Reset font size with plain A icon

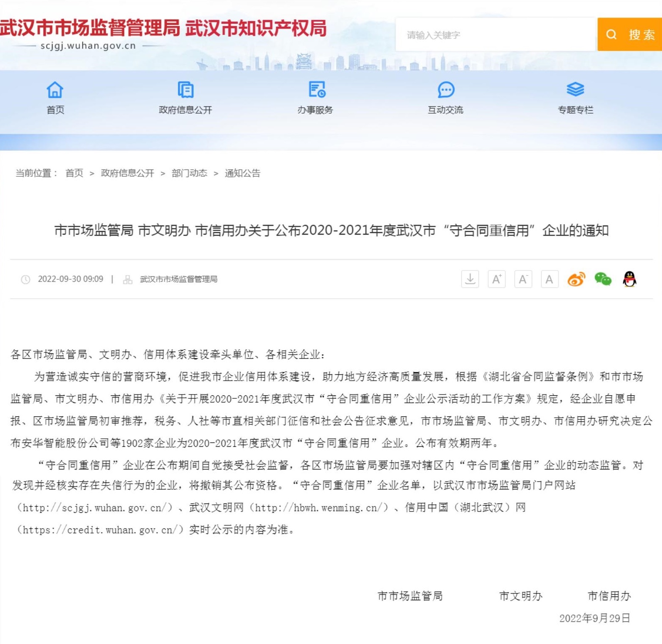click(549, 279)
